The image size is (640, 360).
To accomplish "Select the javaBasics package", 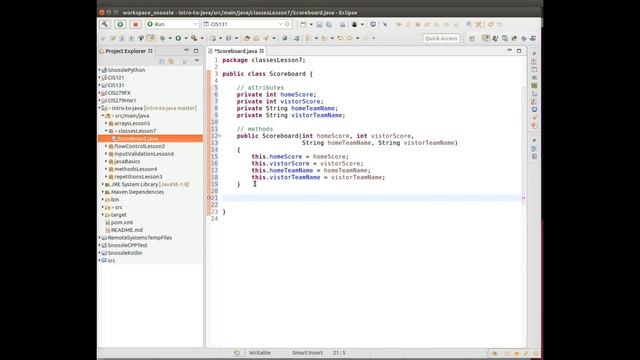I will point(127,162).
